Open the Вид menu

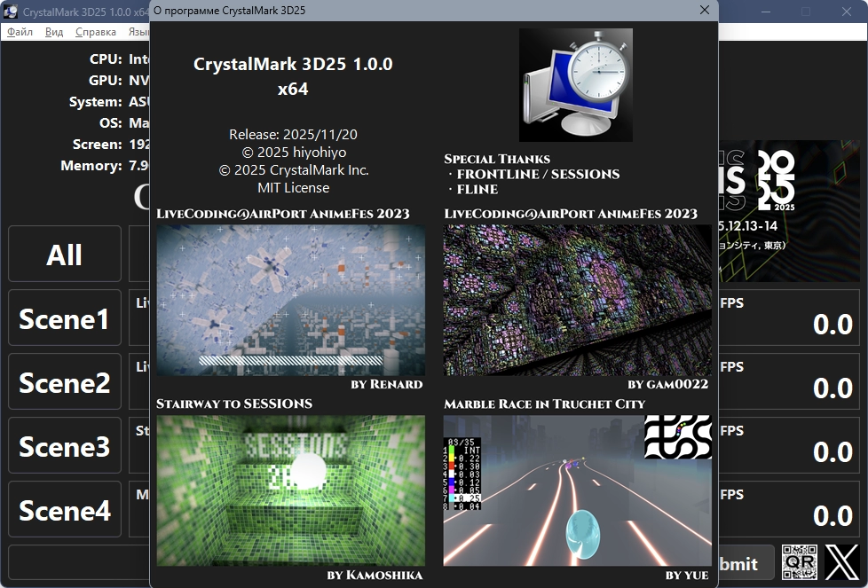coord(54,32)
